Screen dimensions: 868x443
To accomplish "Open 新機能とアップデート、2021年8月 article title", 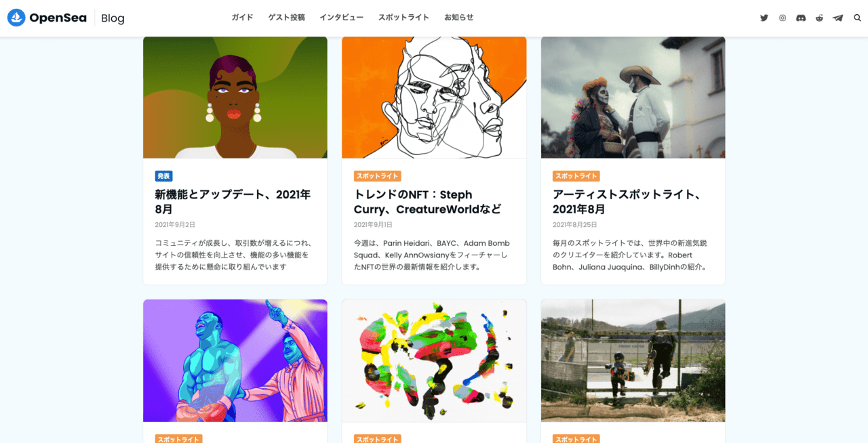I will [x=233, y=202].
